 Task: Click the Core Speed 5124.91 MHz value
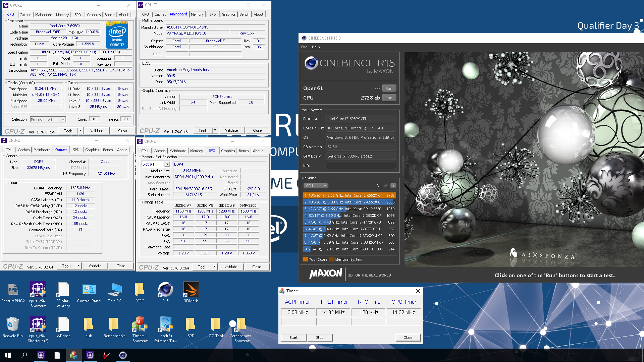point(45,89)
